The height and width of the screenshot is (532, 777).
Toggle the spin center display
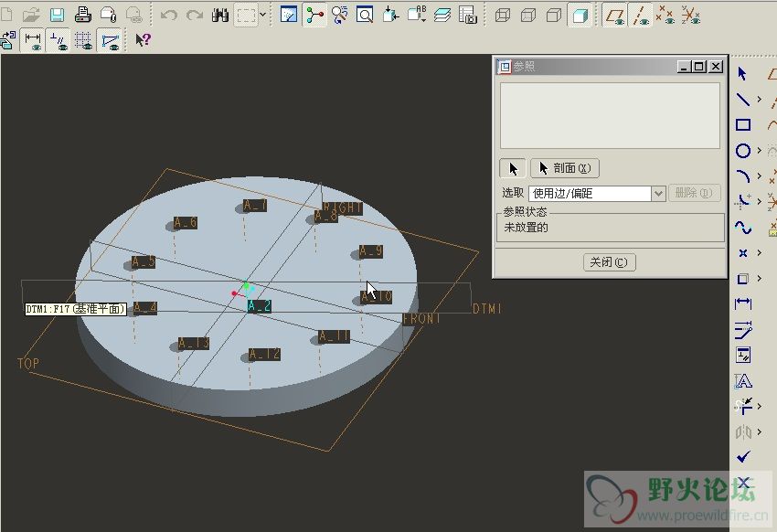pyautogui.click(x=314, y=15)
